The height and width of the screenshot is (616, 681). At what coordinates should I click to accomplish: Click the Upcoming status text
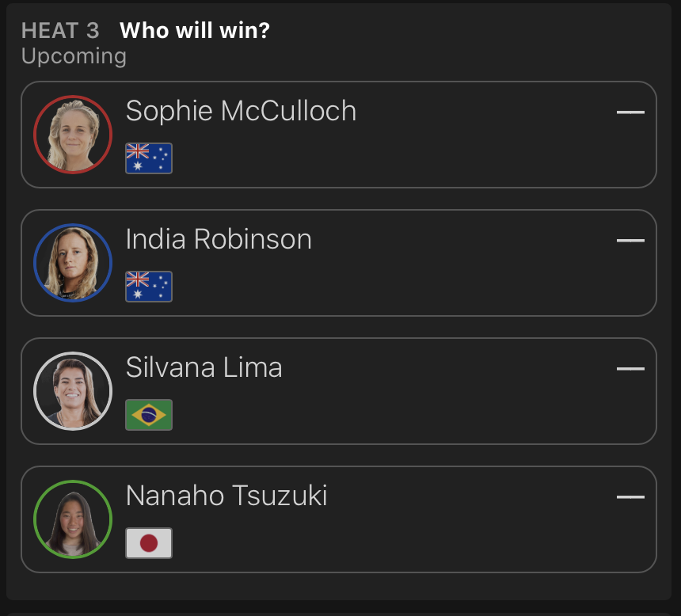tap(74, 56)
